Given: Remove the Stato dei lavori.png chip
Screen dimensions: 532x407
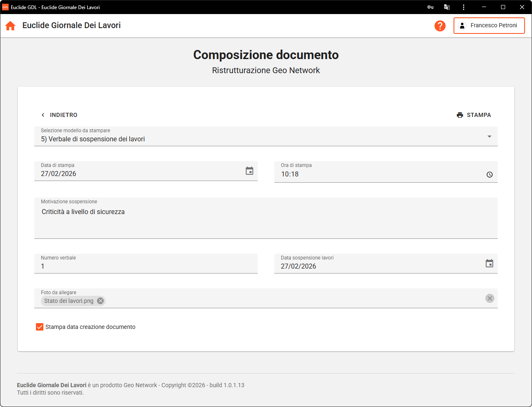Looking at the screenshot, I should coord(100,301).
